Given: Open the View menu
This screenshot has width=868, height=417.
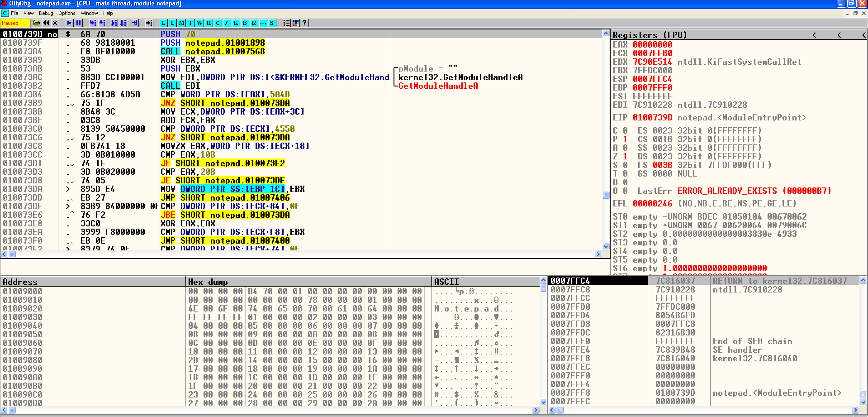Looking at the screenshot, I should click(28, 13).
